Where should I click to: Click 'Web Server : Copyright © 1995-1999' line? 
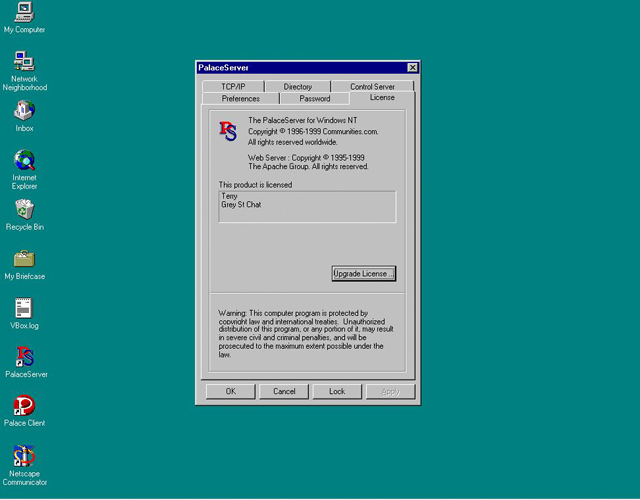click(306, 158)
